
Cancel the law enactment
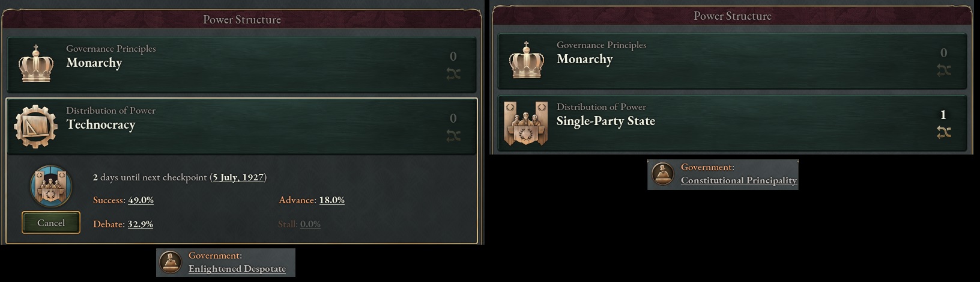coord(51,222)
